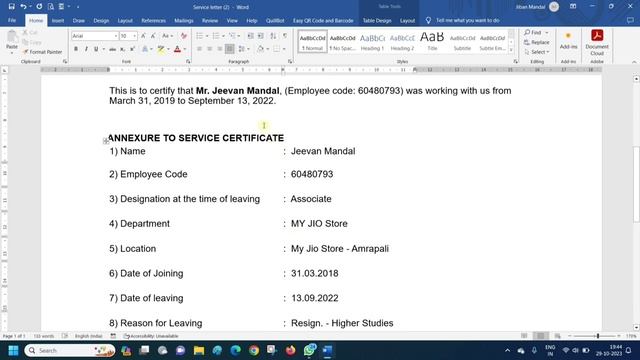Image resolution: width=640 pixels, height=360 pixels.
Task: Adjust the zoom slider in status bar
Action: pos(598,336)
